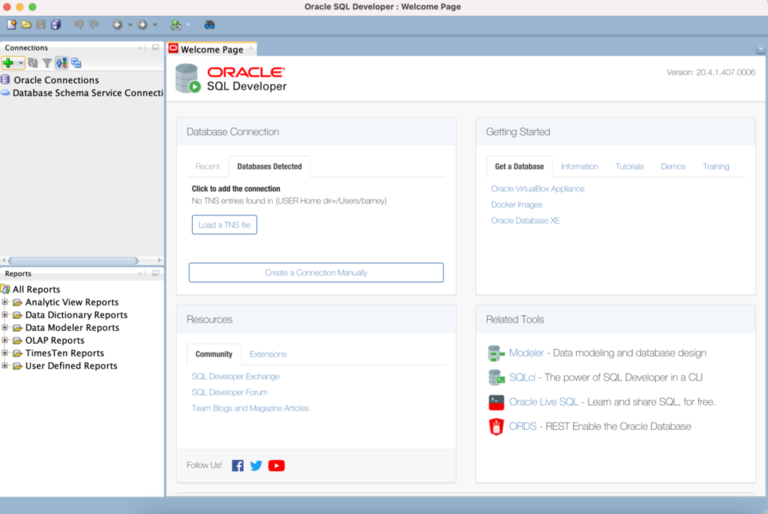Click the Forward navigation arrow icon
Screen dimensions: 768x514
pos(142,24)
